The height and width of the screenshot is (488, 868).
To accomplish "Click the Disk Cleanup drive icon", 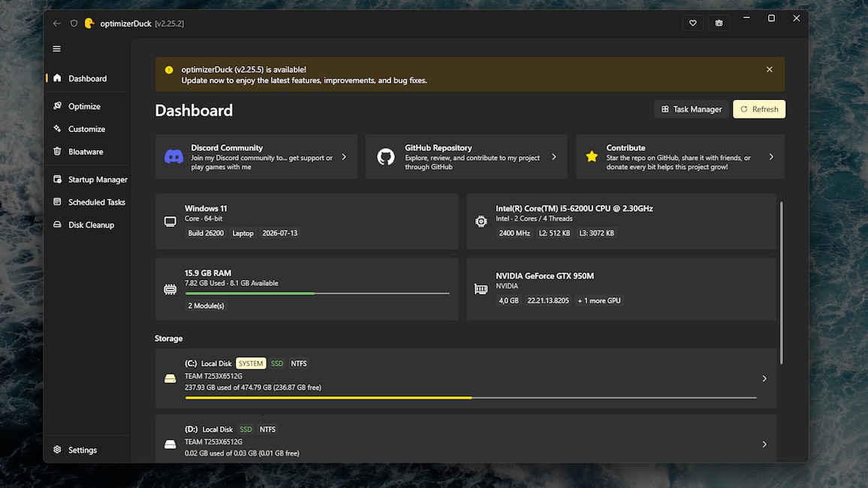I will 57,224.
